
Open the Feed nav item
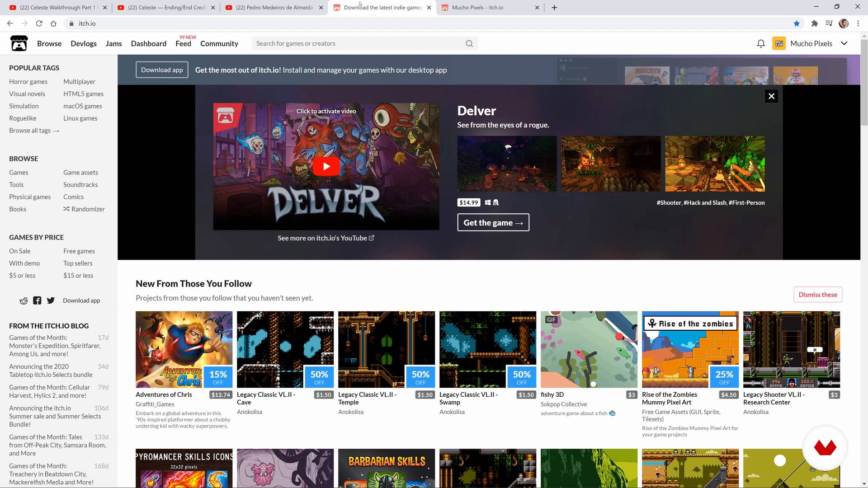tap(183, 43)
